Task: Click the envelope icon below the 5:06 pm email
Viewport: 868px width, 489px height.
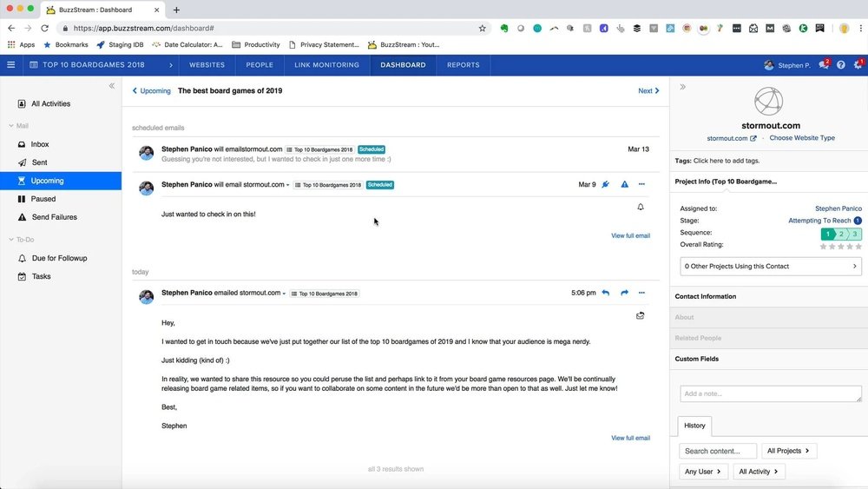Action: click(640, 315)
